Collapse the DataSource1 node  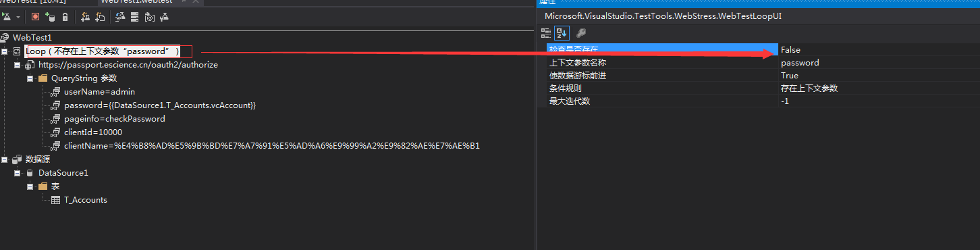coord(18,173)
